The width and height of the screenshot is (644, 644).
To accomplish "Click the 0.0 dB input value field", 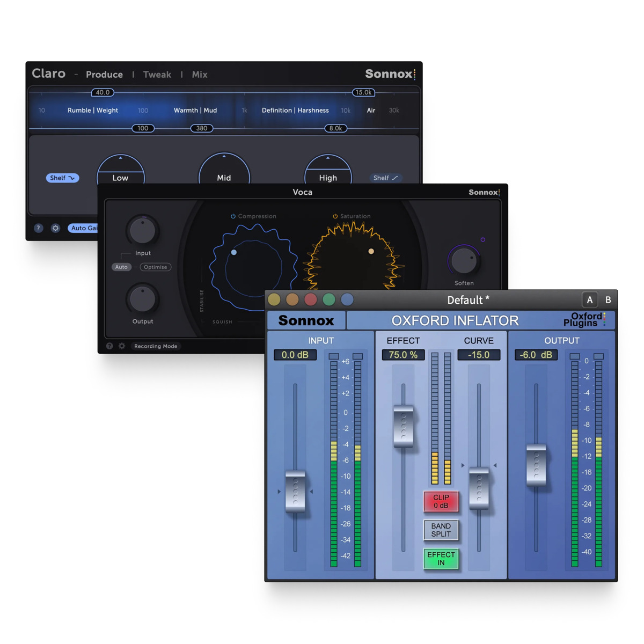I will (295, 355).
